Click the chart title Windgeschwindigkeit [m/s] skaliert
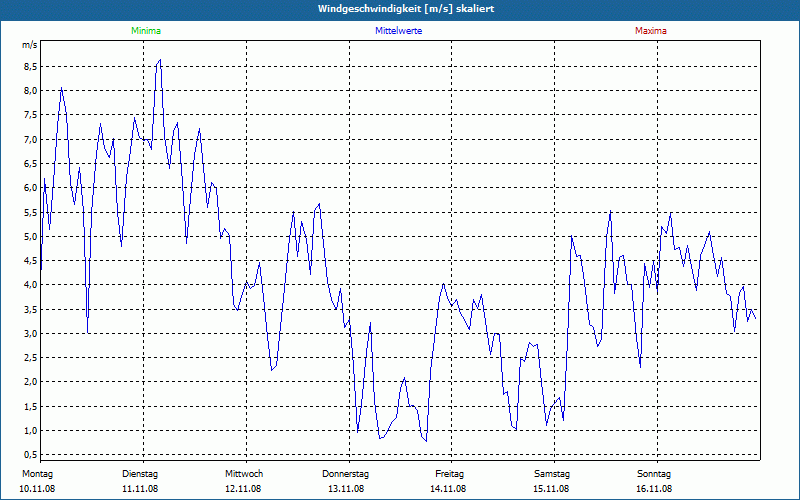800x500 pixels. (406, 9)
